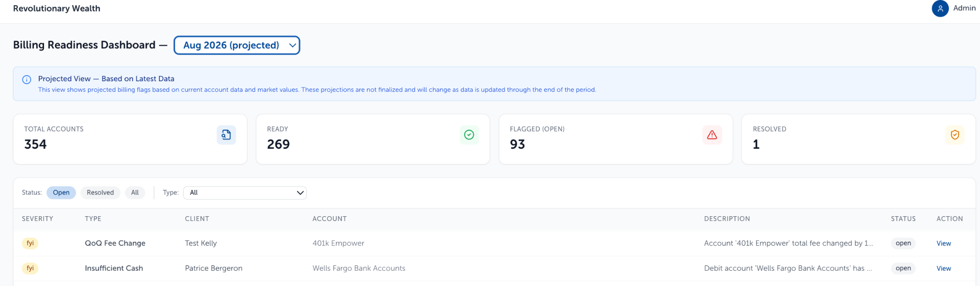
Task: Click the Flagged warning triangle icon
Action: coord(712,135)
